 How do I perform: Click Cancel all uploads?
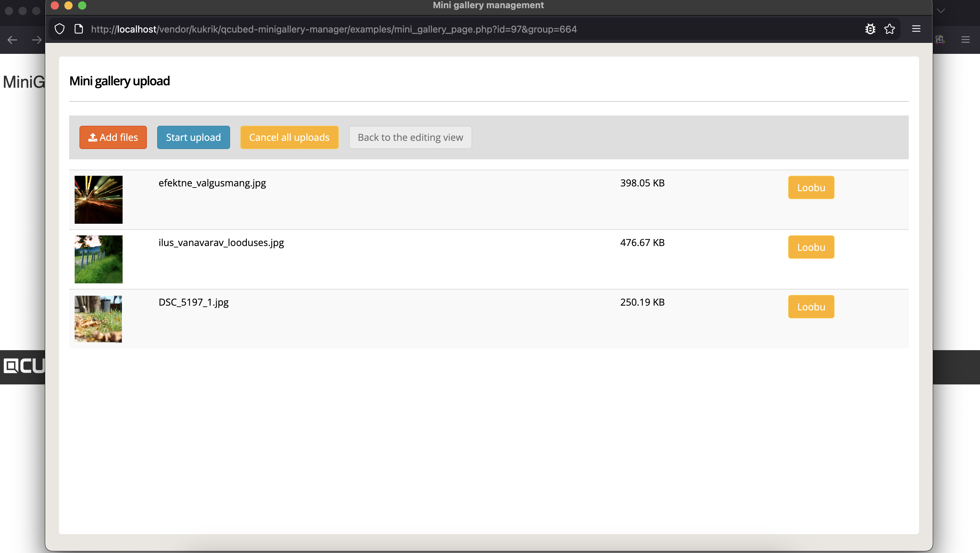pyautogui.click(x=289, y=137)
